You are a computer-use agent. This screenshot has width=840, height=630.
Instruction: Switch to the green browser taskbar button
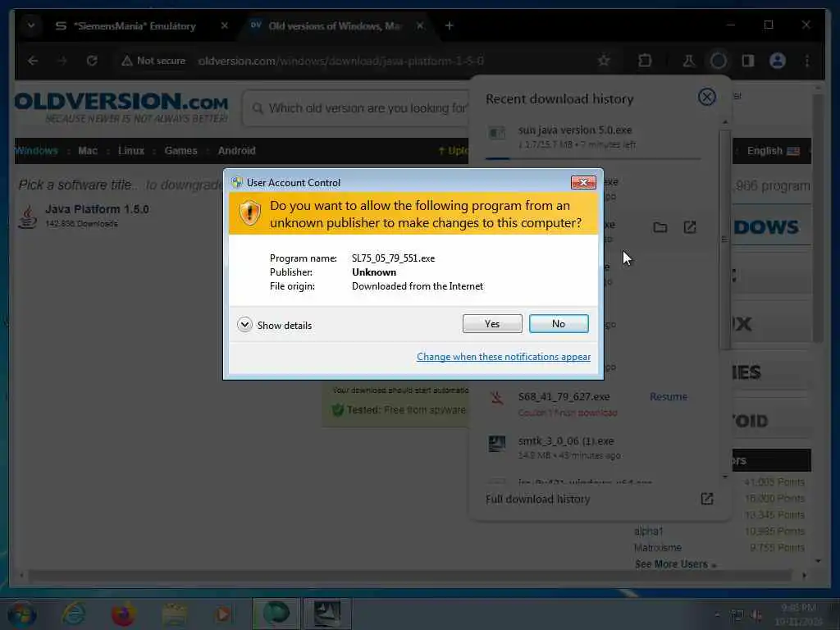[x=276, y=614]
